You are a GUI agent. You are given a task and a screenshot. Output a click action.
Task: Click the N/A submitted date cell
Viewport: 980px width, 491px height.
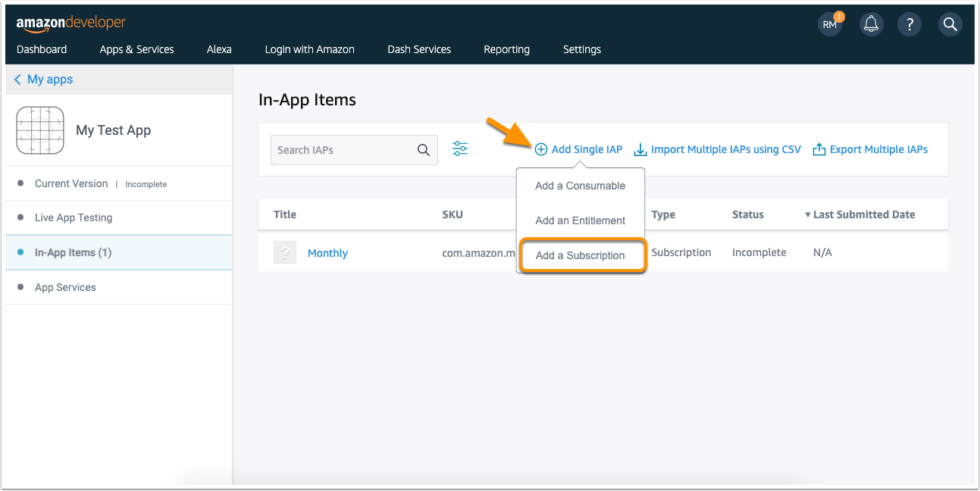(822, 252)
